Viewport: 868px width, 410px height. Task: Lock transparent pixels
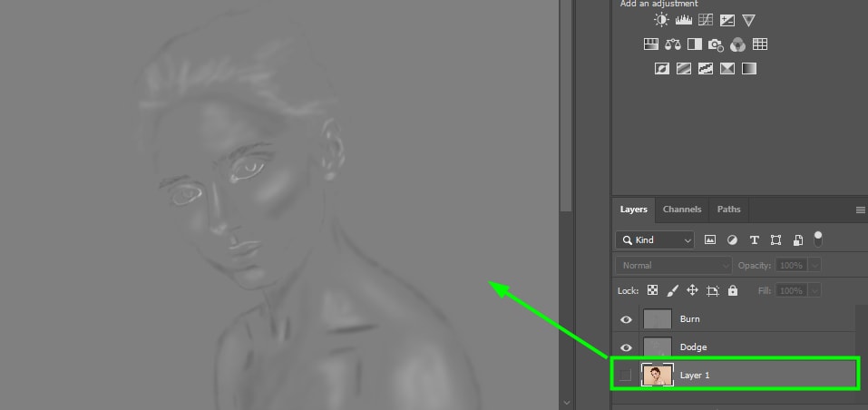pos(653,290)
